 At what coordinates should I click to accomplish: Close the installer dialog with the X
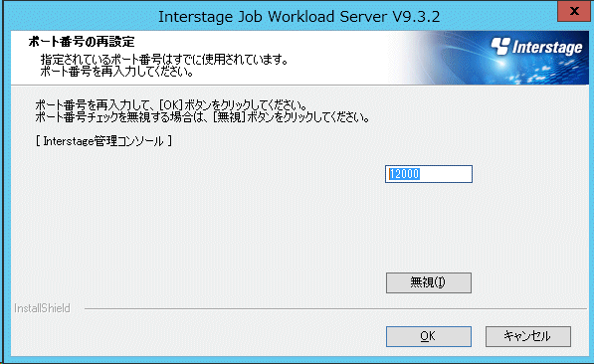pyautogui.click(x=574, y=11)
